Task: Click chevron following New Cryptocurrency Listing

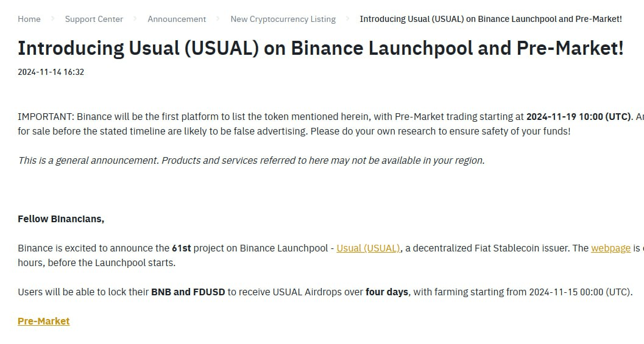Action: click(x=347, y=19)
